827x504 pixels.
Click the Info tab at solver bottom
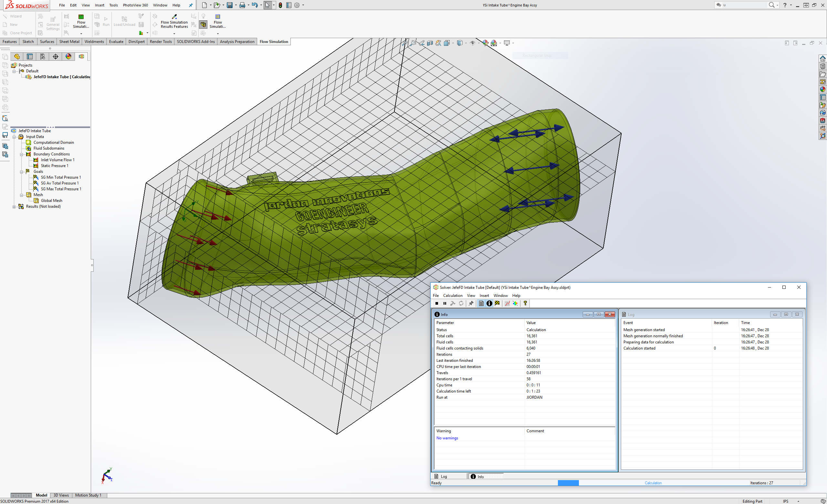point(486,477)
